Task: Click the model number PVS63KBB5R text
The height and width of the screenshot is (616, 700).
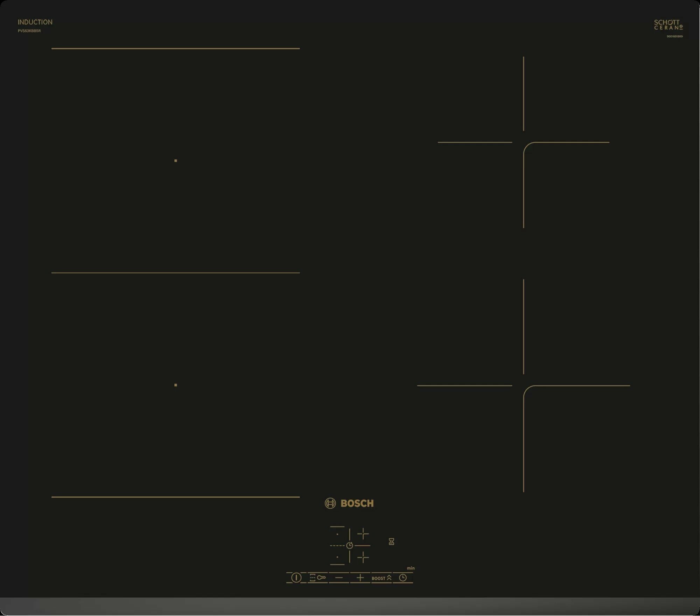Action: pos(29,31)
